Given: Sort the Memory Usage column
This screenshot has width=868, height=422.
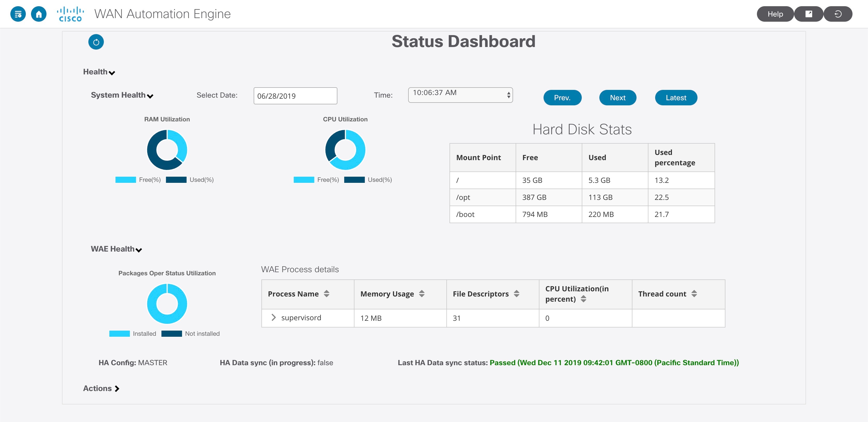Looking at the screenshot, I should pos(422,294).
